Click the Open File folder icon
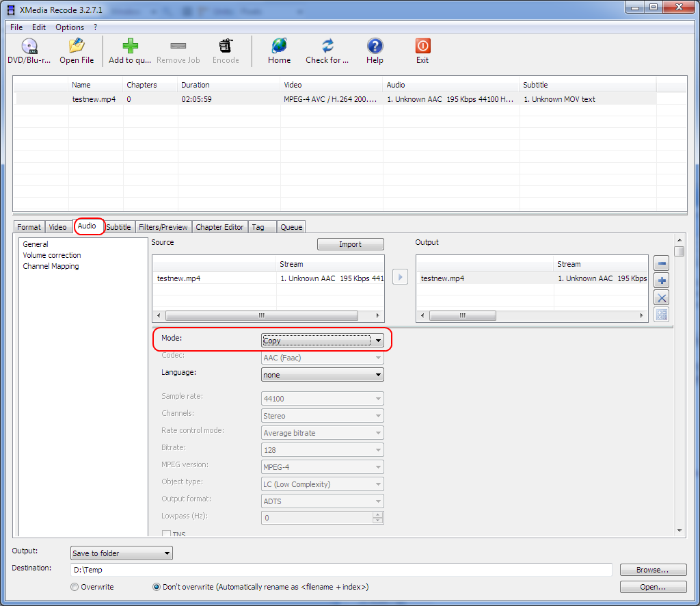Screen dimensions: 700x606 [x=77, y=47]
